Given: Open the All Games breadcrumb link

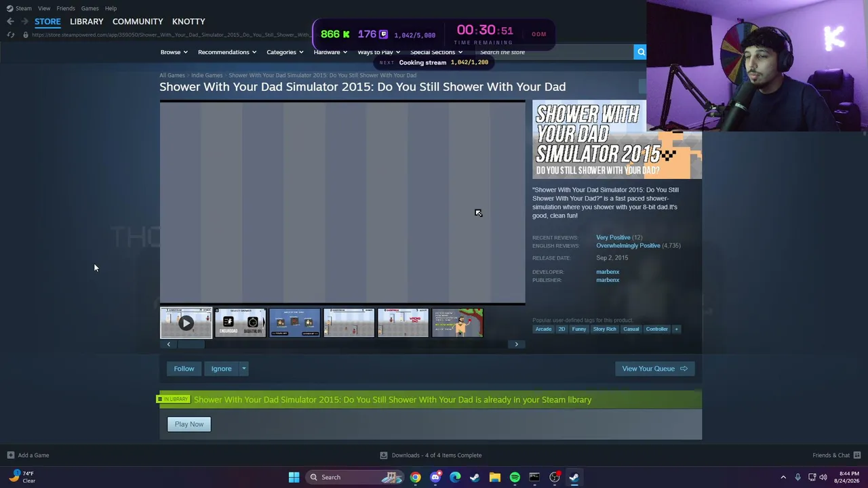Looking at the screenshot, I should tap(172, 75).
